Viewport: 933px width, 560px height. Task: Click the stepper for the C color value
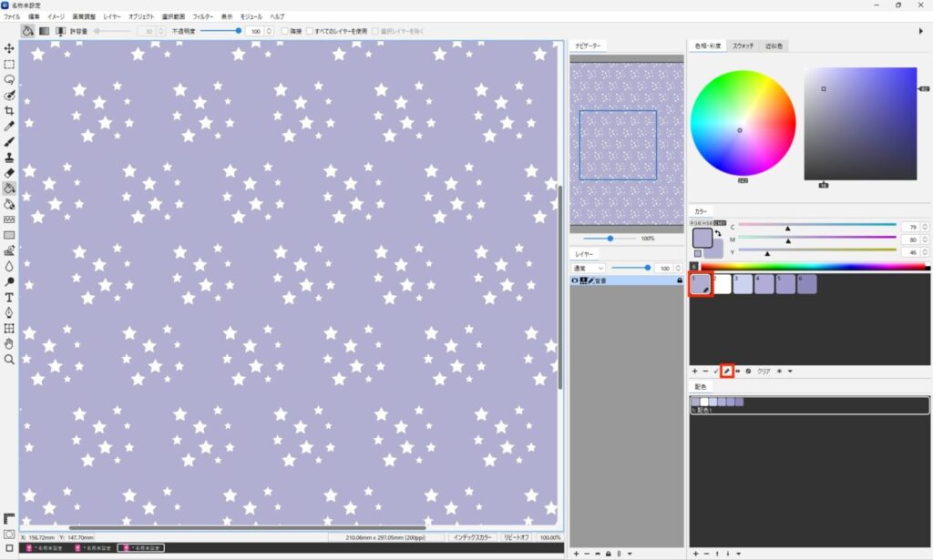(x=925, y=227)
